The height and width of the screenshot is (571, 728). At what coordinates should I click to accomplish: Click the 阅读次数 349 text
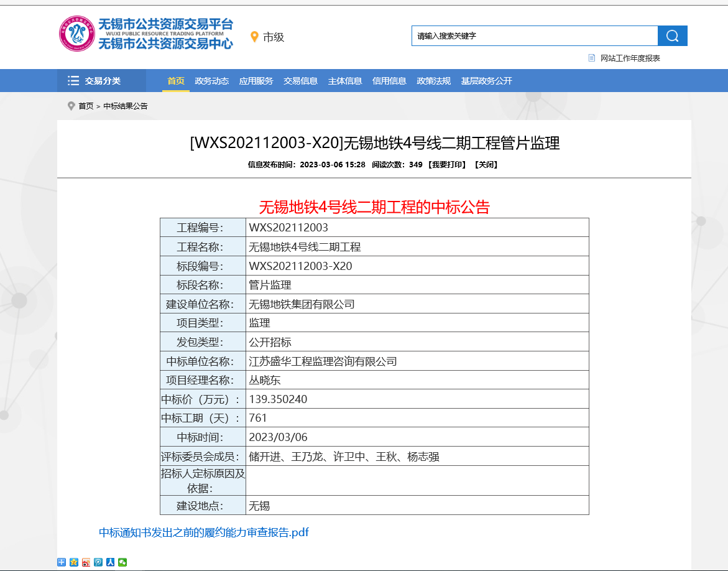coord(397,164)
